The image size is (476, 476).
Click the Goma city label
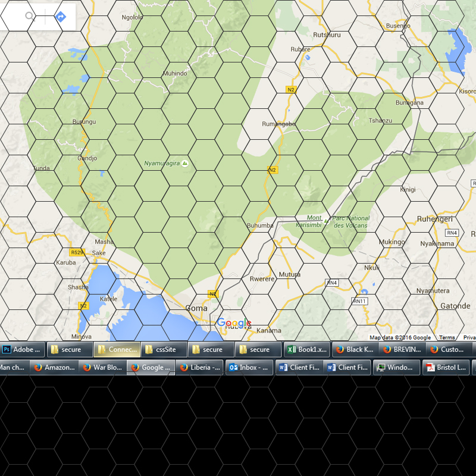coord(196,308)
